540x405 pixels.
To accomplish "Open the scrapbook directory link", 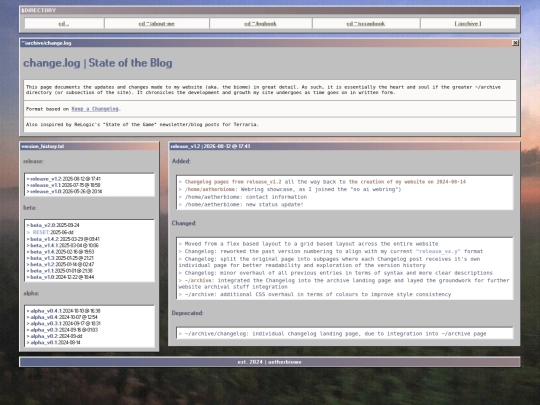I will (x=366, y=23).
